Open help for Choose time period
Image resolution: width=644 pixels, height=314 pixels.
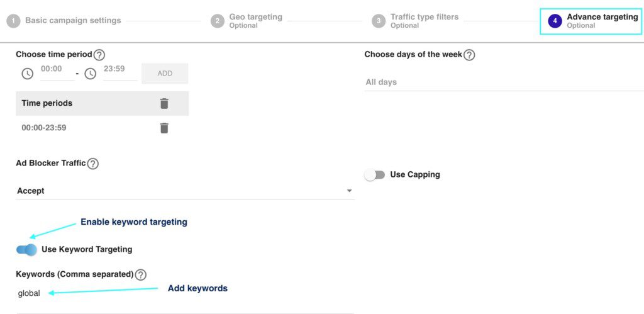coord(99,55)
